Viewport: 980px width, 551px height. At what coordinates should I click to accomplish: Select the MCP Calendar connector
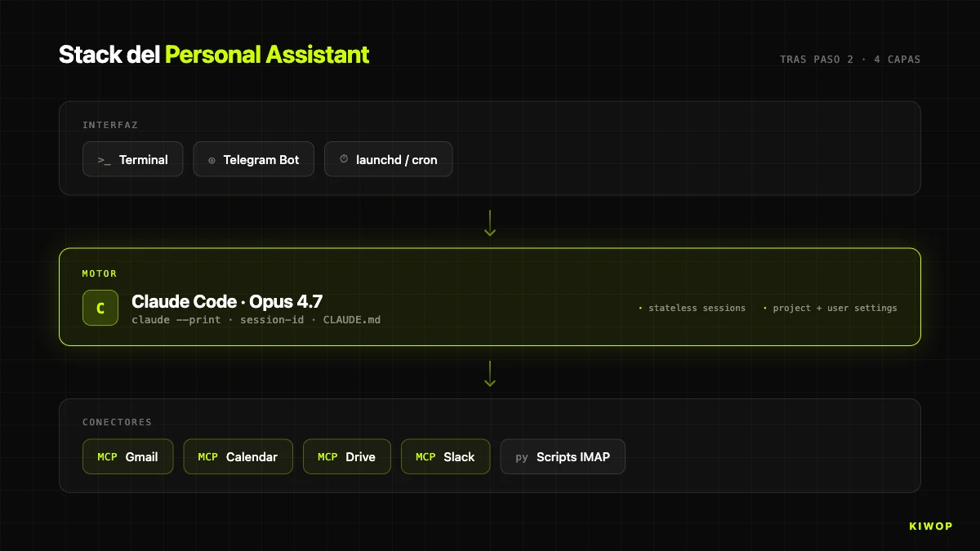click(x=238, y=457)
